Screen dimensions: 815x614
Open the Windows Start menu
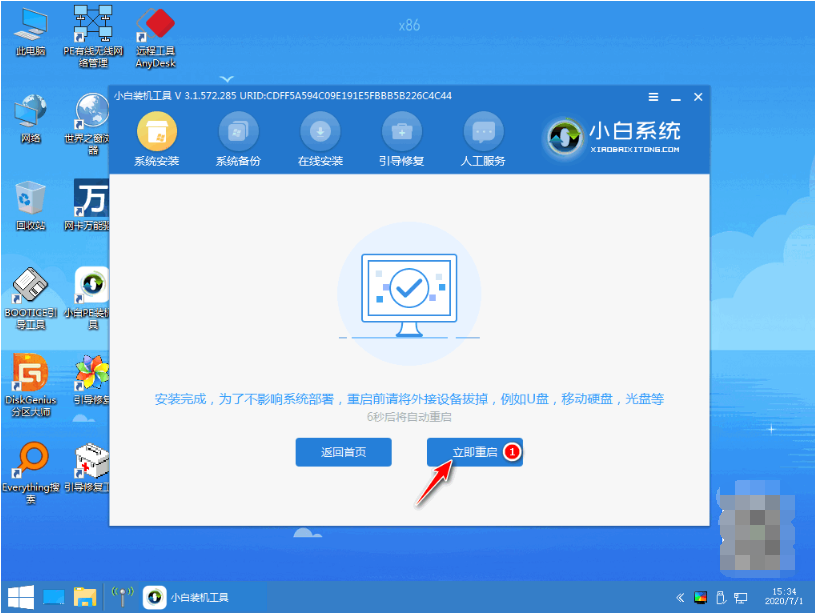pos(20,597)
